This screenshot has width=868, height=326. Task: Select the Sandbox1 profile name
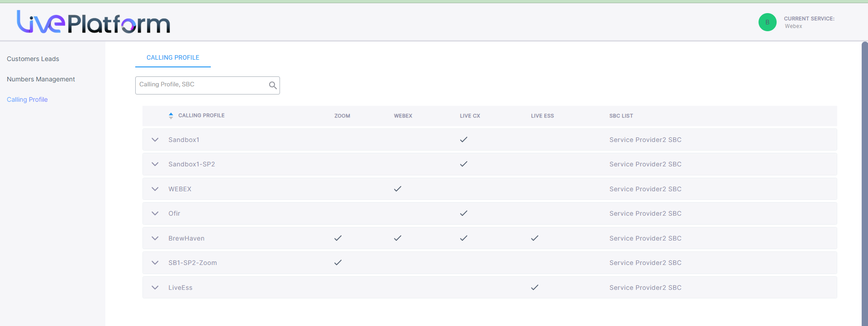coord(184,140)
